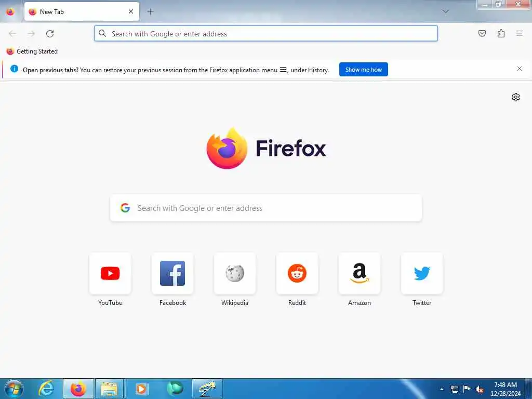Open Getting Started bookmark
Viewport: 532px width, 399px height.
click(x=32, y=51)
